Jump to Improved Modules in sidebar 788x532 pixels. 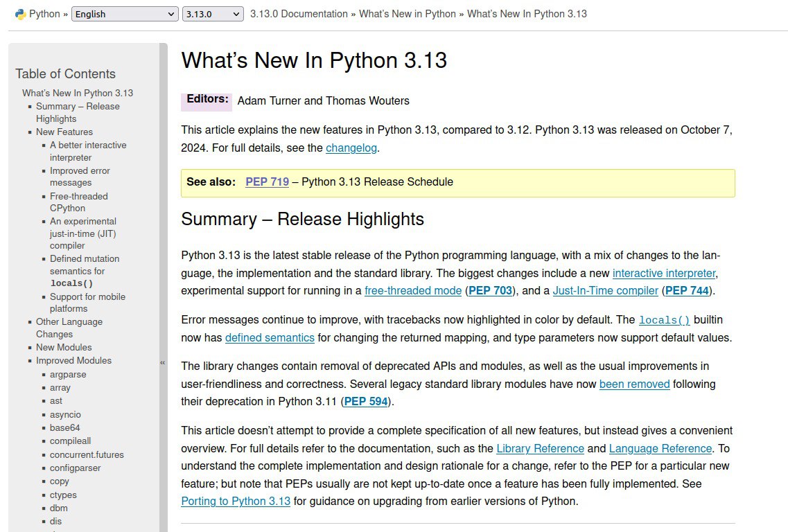[x=73, y=361]
